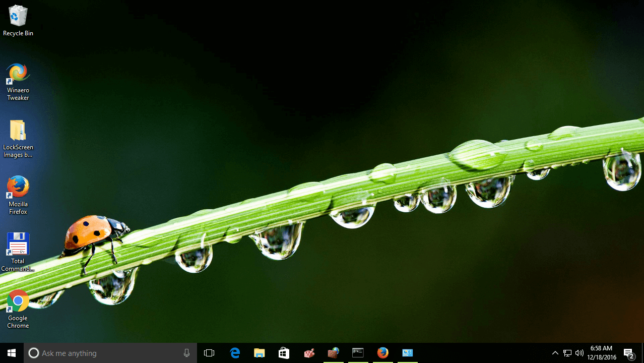Image resolution: width=644 pixels, height=363 pixels.
Task: Select the Winaero Tweaker desktop shortcut
Action: coord(18,82)
